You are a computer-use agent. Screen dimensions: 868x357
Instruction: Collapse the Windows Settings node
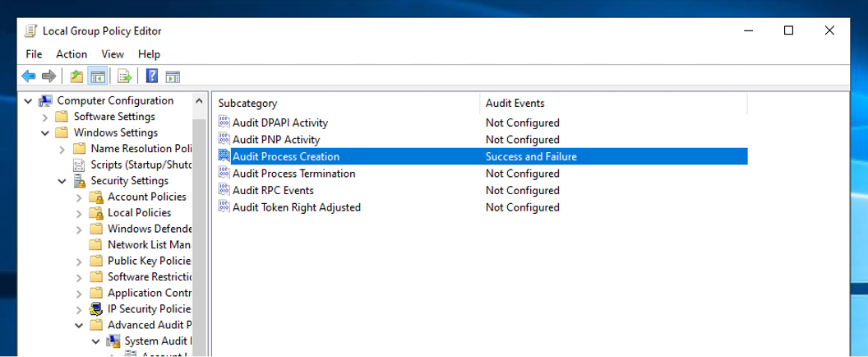click(45, 133)
